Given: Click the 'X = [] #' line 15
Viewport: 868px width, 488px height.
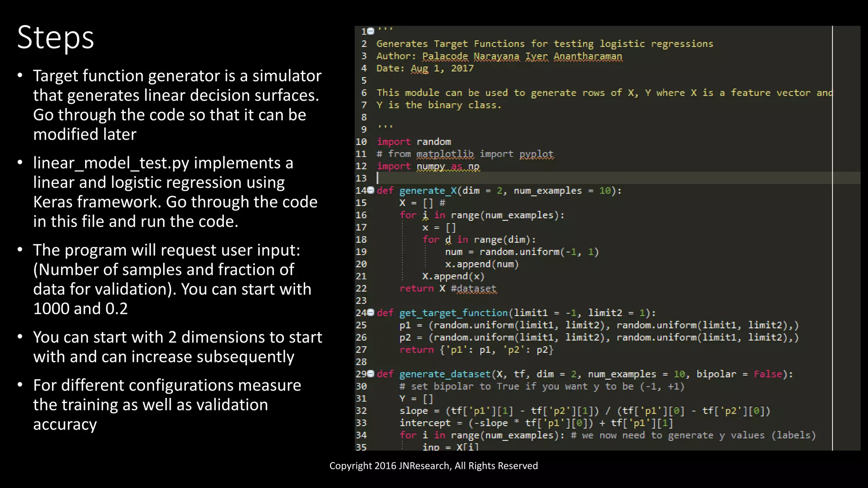Looking at the screenshot, I should [423, 203].
